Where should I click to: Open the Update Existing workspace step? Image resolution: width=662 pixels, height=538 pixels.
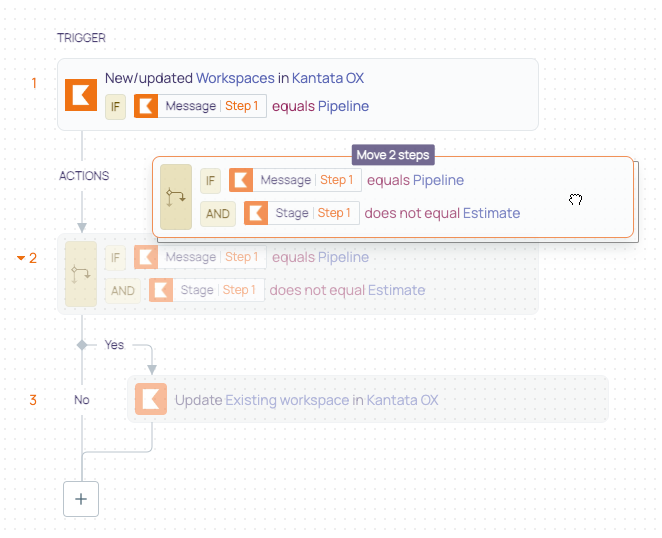tap(368, 399)
